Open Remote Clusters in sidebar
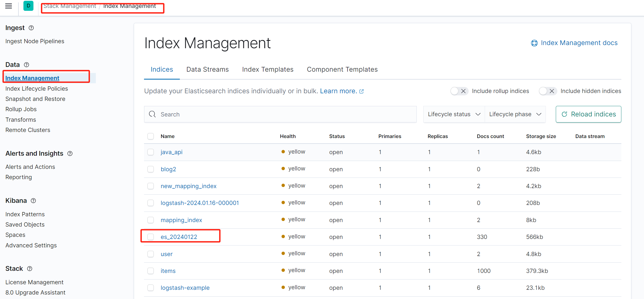This screenshot has height=299, width=644. tap(28, 130)
